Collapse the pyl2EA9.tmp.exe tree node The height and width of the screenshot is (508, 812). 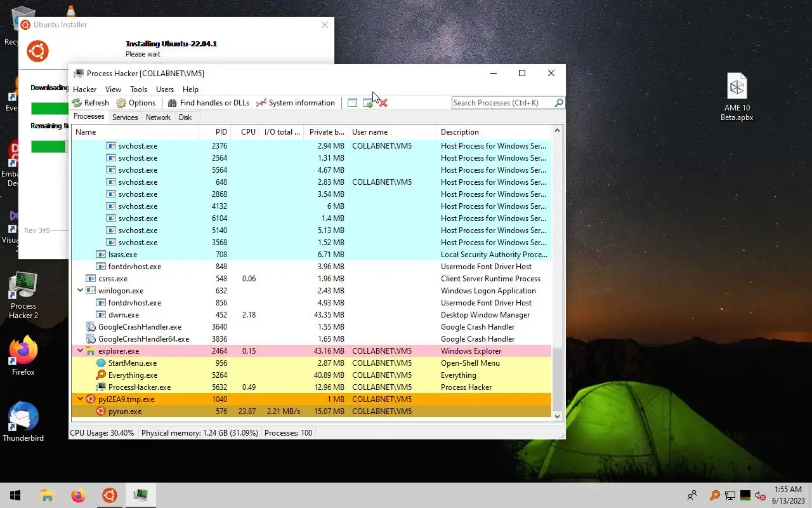(x=81, y=399)
